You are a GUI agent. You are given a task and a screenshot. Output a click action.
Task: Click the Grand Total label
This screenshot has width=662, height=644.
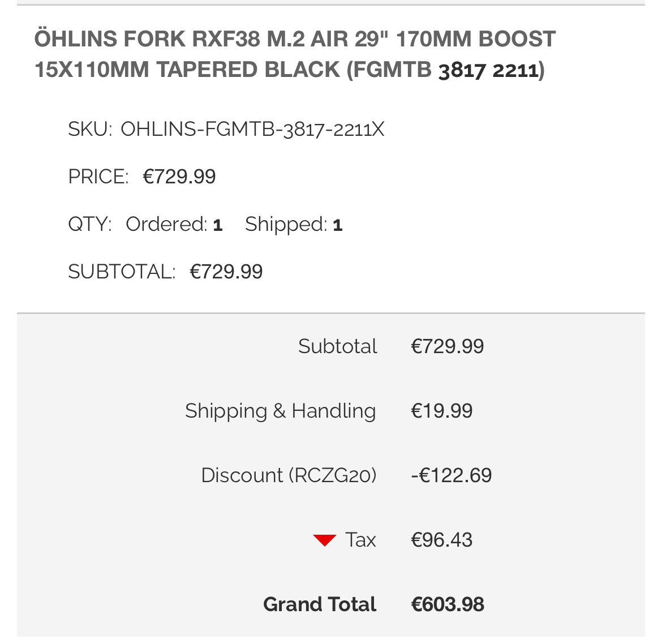pyautogui.click(x=320, y=604)
